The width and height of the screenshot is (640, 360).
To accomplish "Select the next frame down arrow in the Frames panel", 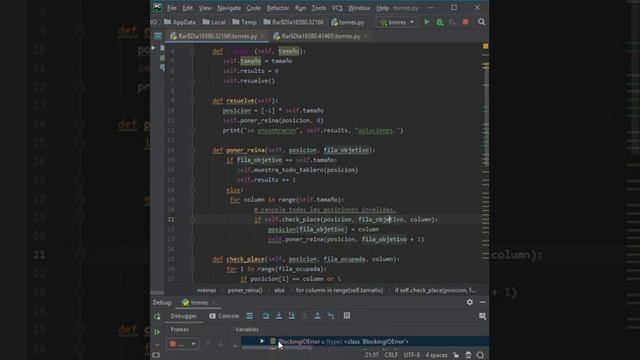I will tap(221, 344).
